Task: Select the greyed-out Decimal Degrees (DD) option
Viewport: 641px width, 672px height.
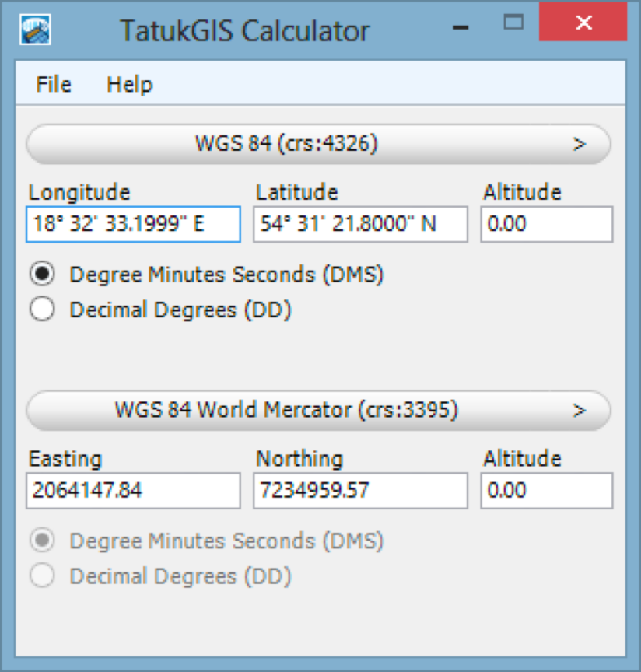Action: point(42,576)
